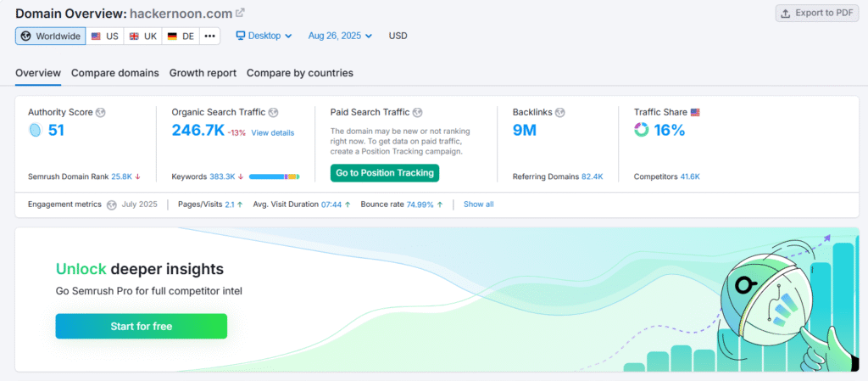Screen dimensions: 868x381
Task: Switch to the UK database
Action: 142,36
